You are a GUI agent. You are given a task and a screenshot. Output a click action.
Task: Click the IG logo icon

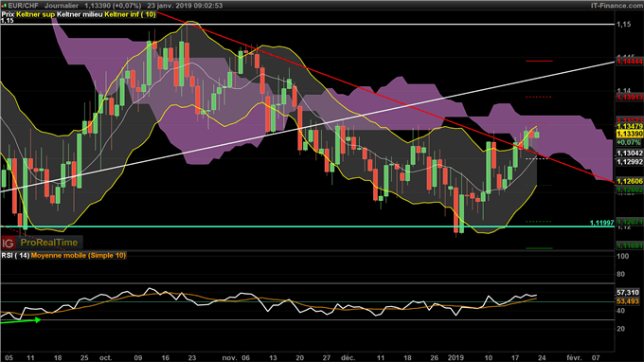8,244
